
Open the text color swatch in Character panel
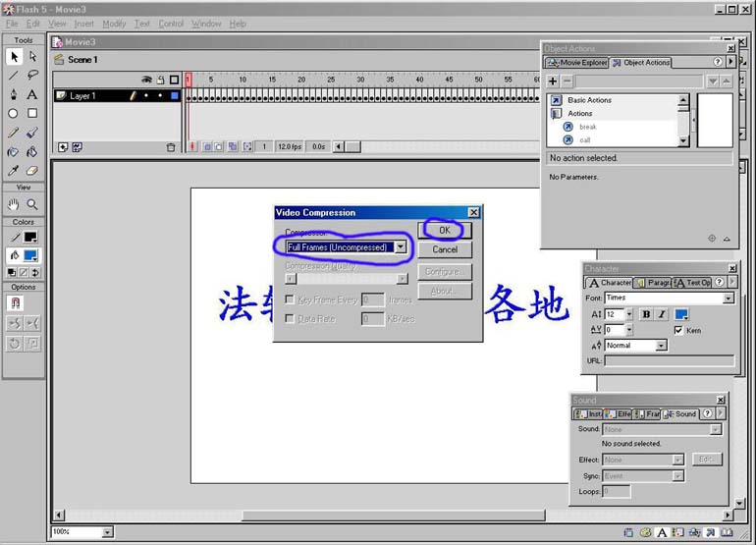pos(681,314)
